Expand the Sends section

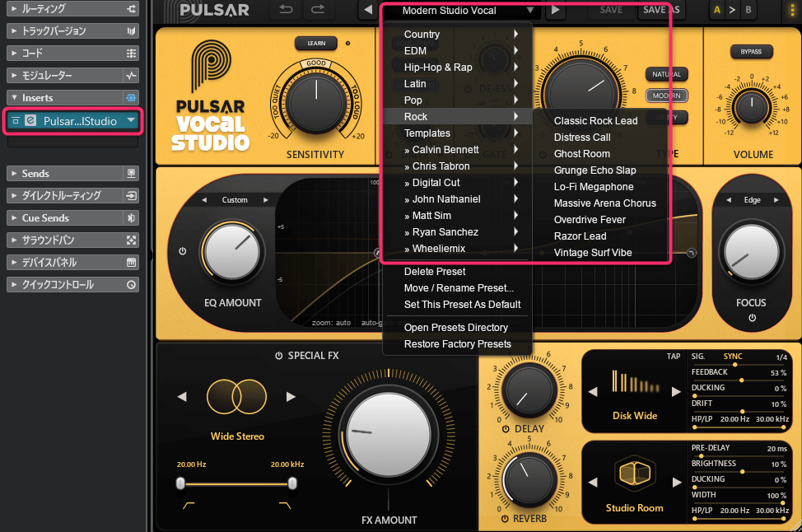click(14, 174)
